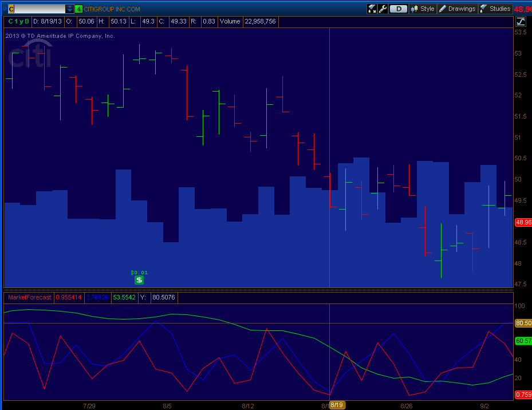Click the TD Ameritrade copyright text
532x410 pixels.
pos(60,36)
